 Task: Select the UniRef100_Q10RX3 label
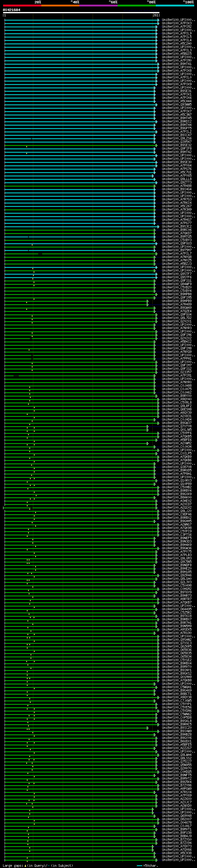click(177, 481)
